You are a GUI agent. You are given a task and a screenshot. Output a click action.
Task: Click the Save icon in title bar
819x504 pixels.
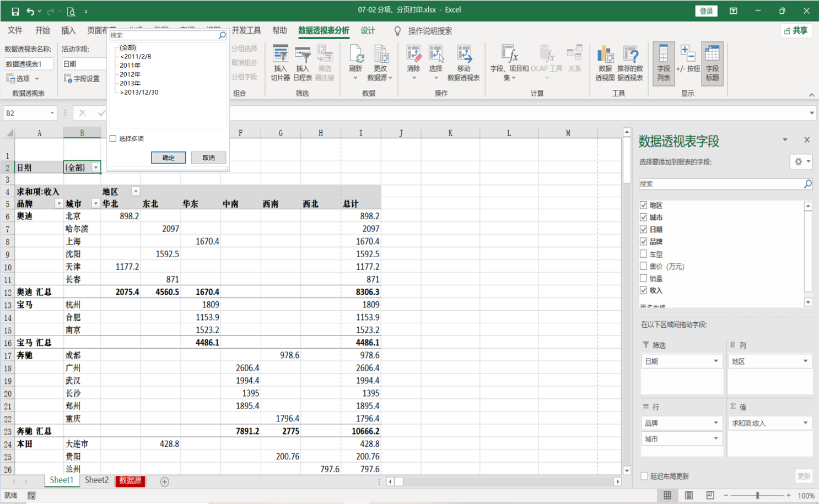(15, 11)
